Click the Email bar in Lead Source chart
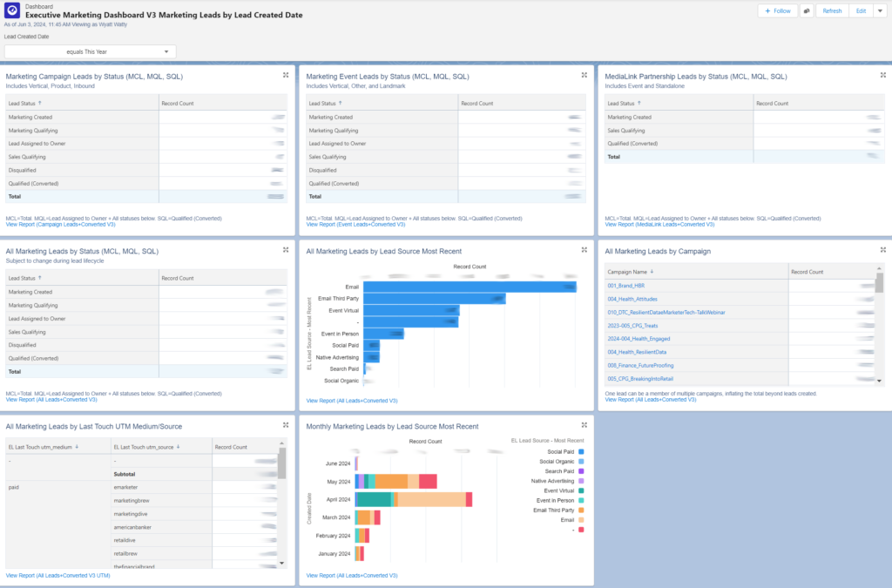The width and height of the screenshot is (892, 588). click(x=470, y=287)
